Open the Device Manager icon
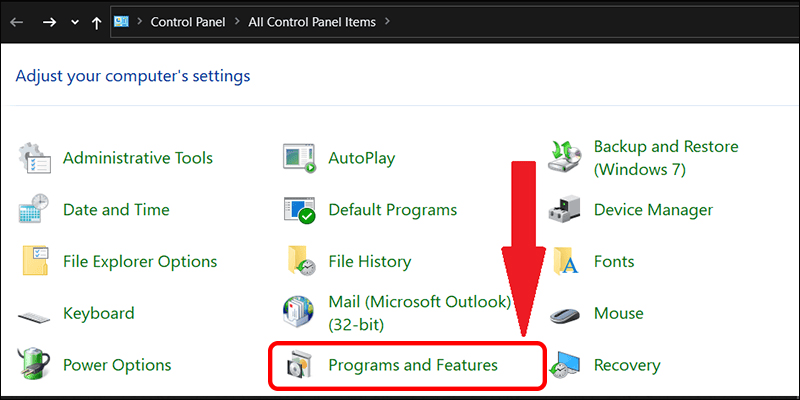This screenshot has width=800, height=400. coord(566,210)
